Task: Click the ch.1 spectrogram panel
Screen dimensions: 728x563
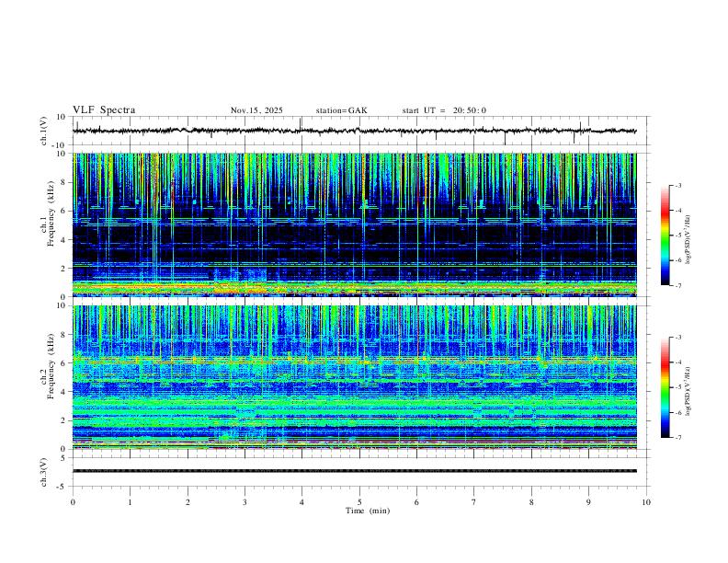Action: click(354, 224)
